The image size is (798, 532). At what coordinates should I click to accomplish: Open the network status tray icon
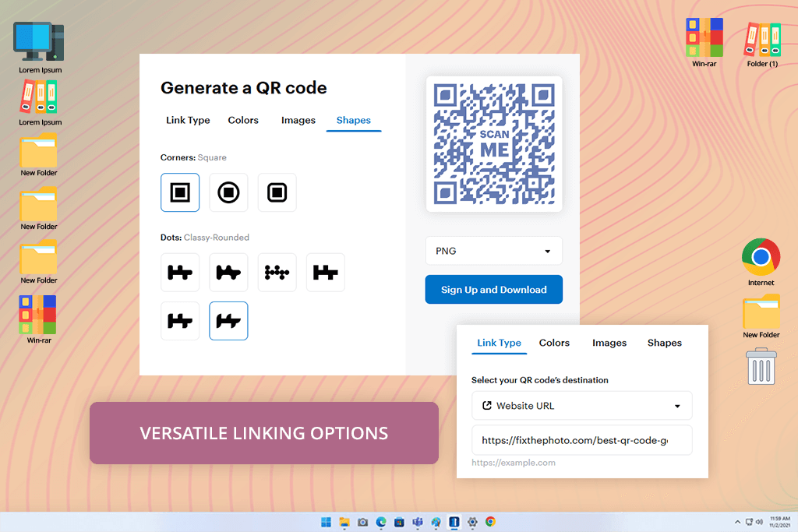coord(749,522)
